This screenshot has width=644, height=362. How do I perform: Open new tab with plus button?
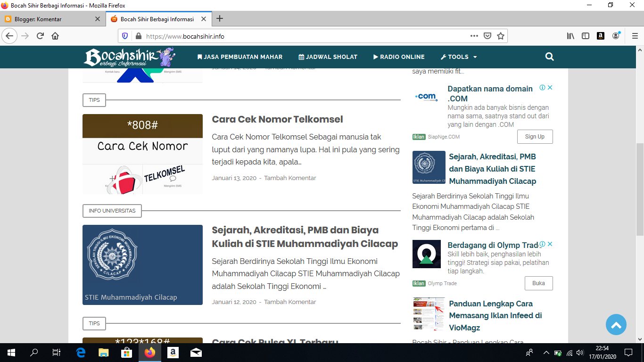click(x=219, y=19)
